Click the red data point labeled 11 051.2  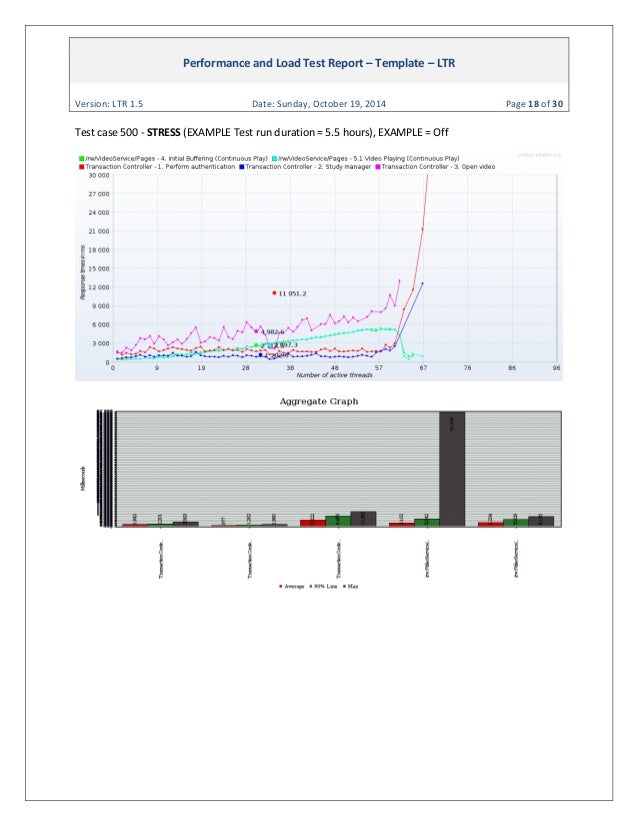tap(274, 293)
